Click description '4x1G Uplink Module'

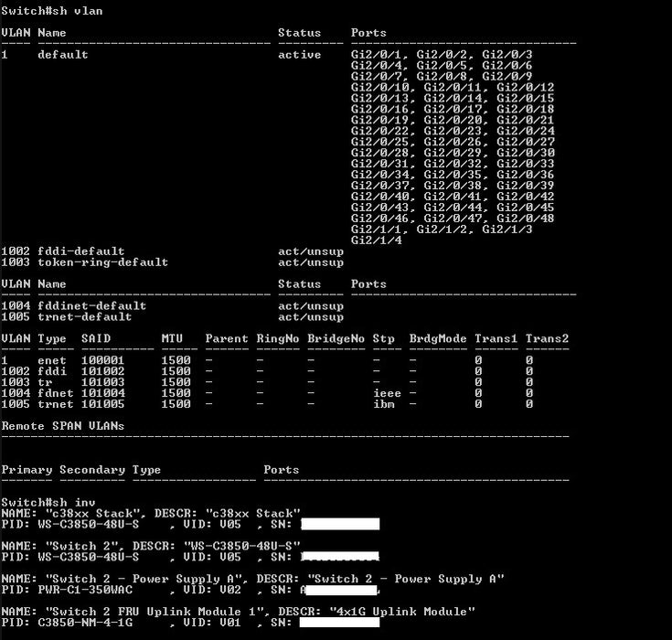click(x=402, y=612)
